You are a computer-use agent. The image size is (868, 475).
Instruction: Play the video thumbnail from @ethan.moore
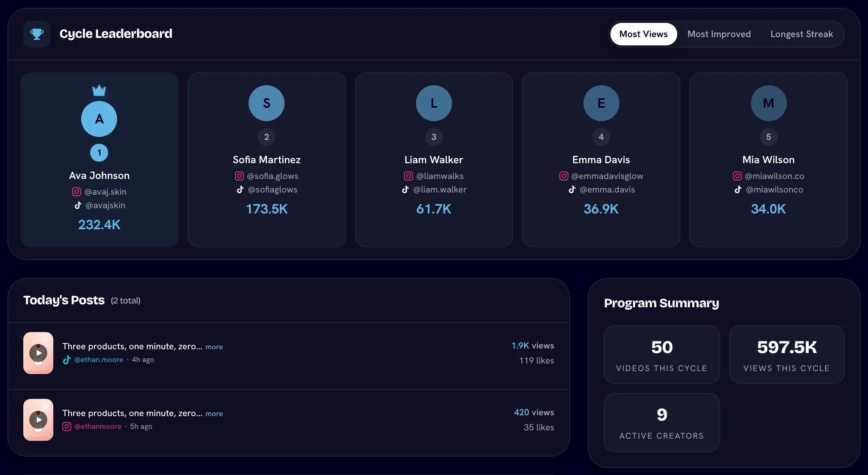coord(38,353)
